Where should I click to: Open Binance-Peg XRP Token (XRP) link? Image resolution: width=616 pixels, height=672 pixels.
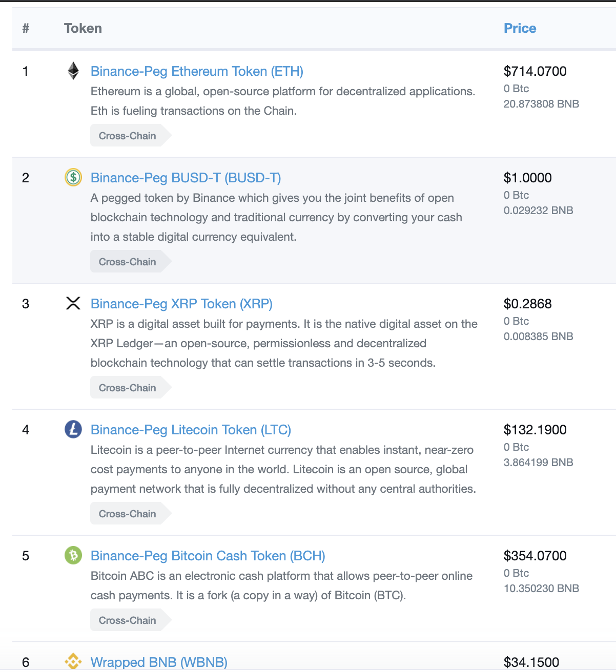pyautogui.click(x=181, y=304)
